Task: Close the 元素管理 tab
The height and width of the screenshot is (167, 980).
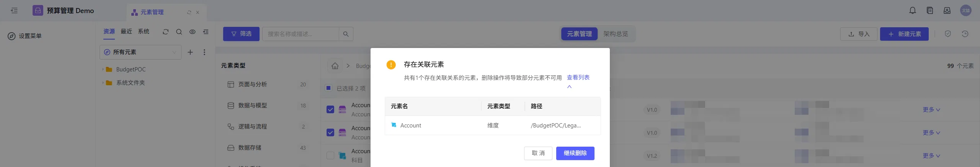Action: [x=198, y=12]
